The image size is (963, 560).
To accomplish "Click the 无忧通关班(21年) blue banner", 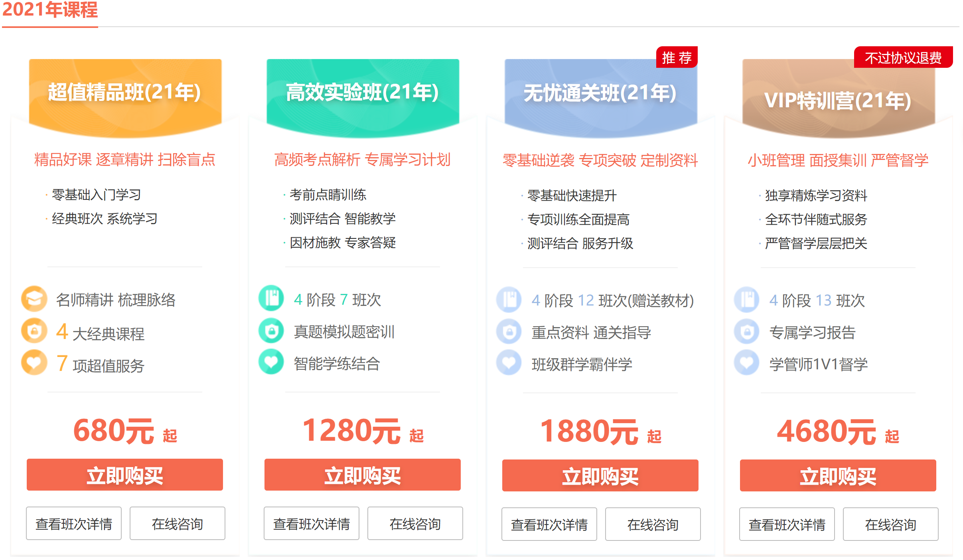I will [600, 94].
